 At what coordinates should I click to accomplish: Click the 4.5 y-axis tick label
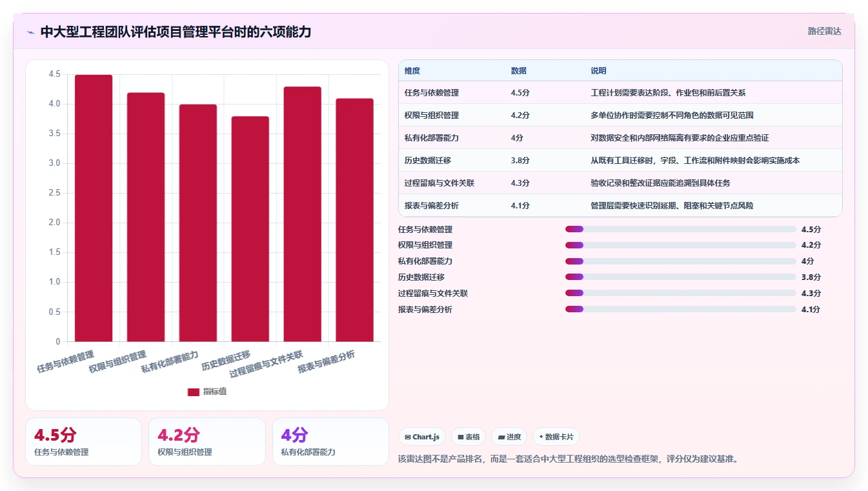tap(54, 75)
